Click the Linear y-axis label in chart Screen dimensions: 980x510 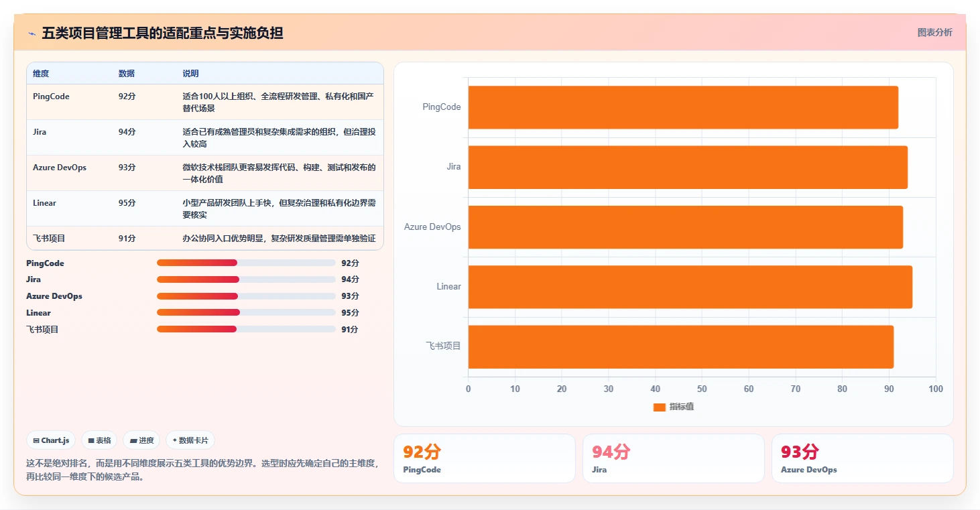click(448, 287)
